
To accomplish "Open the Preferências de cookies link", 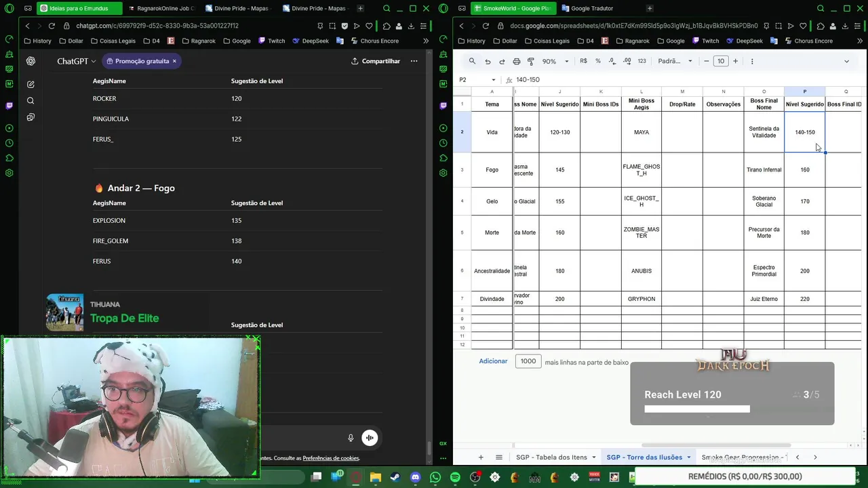I will tap(331, 458).
